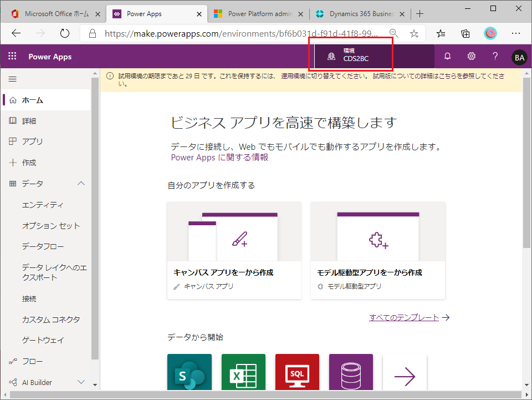Click the main content vertical scrollbar

point(526,163)
